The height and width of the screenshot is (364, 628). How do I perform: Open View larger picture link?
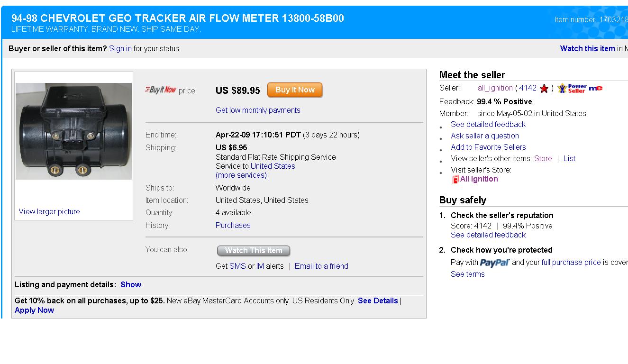(x=49, y=211)
